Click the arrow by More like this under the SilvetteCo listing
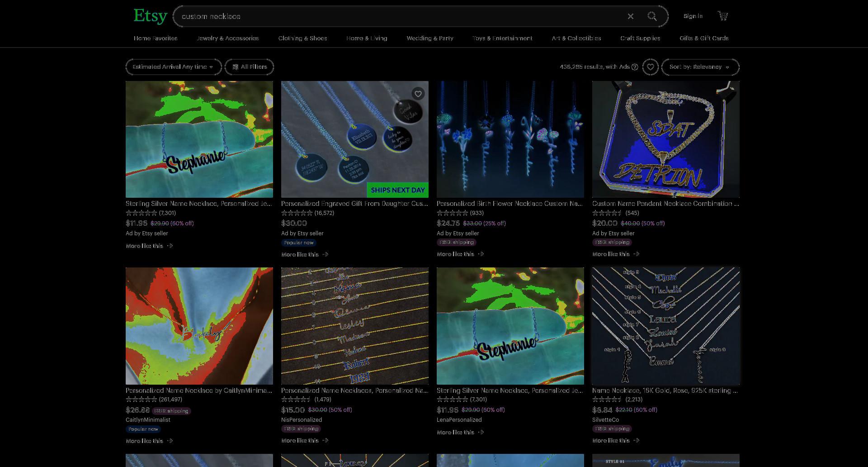The height and width of the screenshot is (467, 868). pyautogui.click(x=636, y=440)
